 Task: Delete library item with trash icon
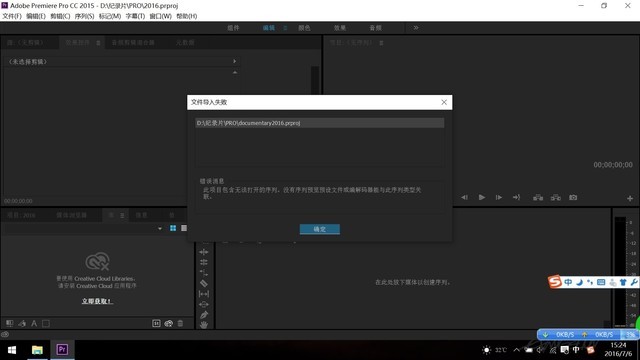click(180, 323)
